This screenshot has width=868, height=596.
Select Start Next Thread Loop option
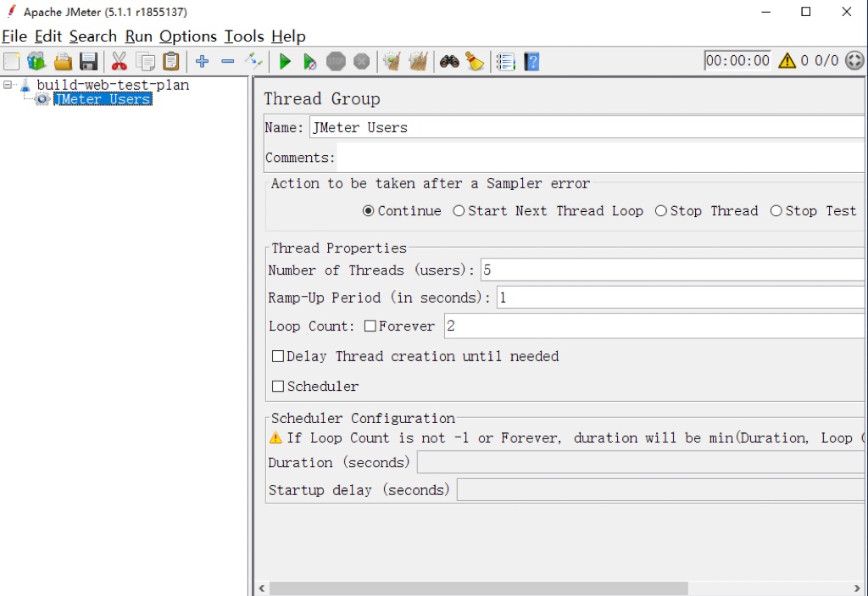459,211
